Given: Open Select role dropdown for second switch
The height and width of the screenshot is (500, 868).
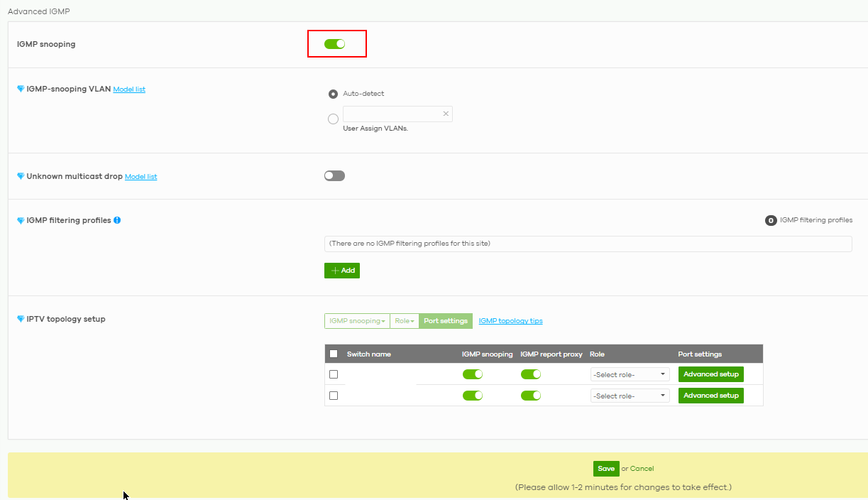Looking at the screenshot, I should [x=630, y=396].
